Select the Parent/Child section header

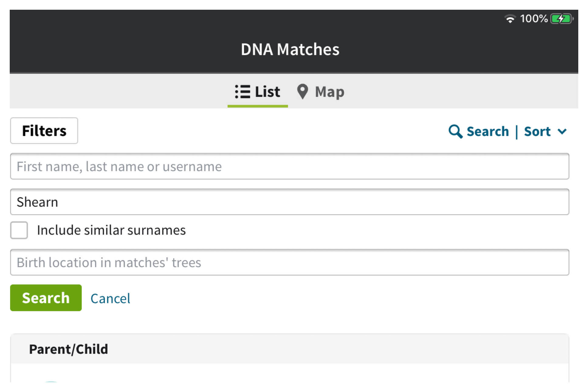click(69, 349)
